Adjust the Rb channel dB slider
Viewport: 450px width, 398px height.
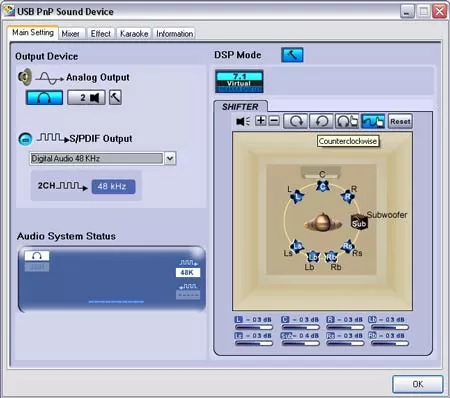[389, 343]
